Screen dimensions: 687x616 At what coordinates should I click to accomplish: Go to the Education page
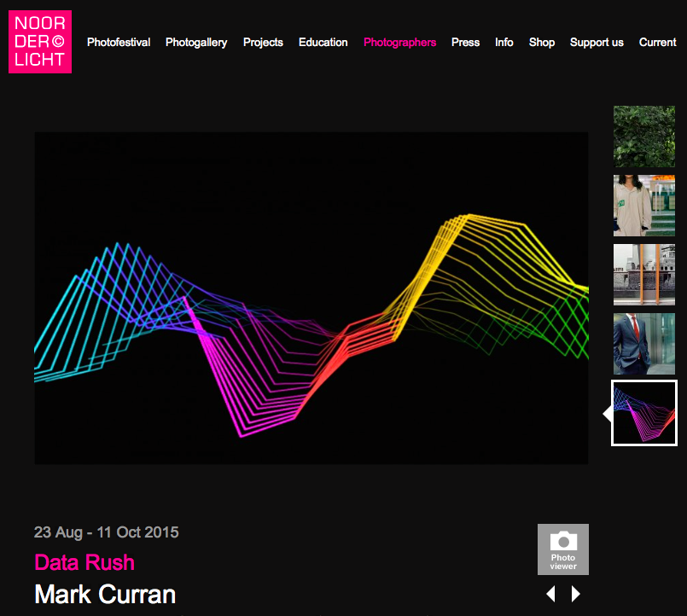click(323, 43)
